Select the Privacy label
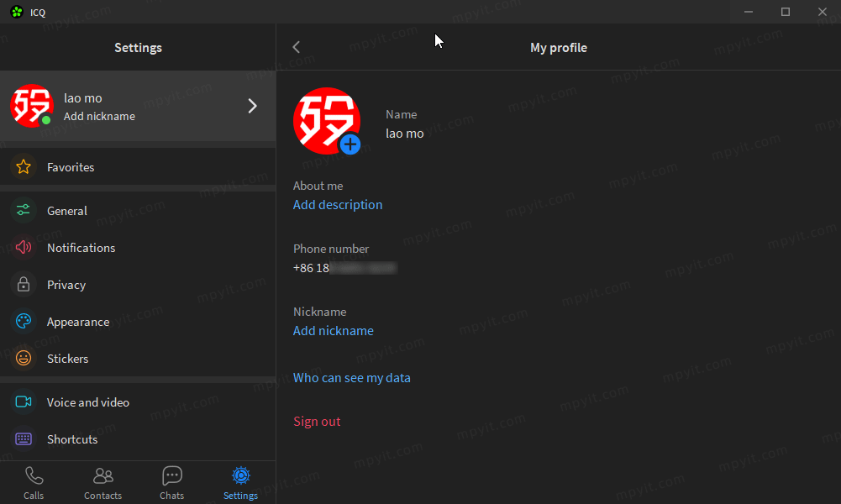The height and width of the screenshot is (504, 841). (x=66, y=285)
